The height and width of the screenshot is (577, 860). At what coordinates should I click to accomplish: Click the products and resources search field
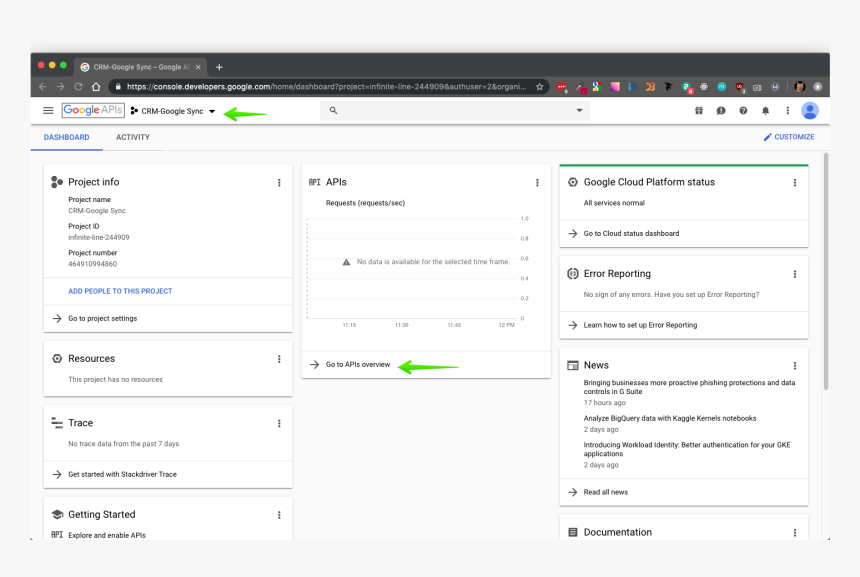(x=450, y=111)
